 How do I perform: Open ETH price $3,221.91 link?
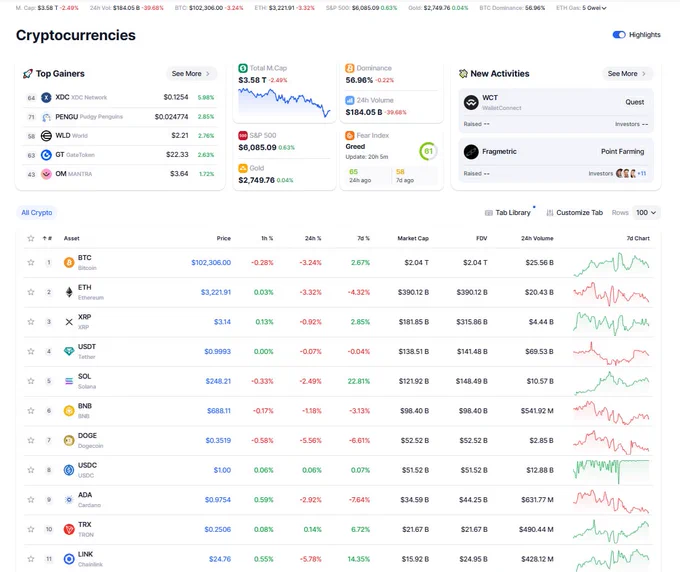pos(216,292)
